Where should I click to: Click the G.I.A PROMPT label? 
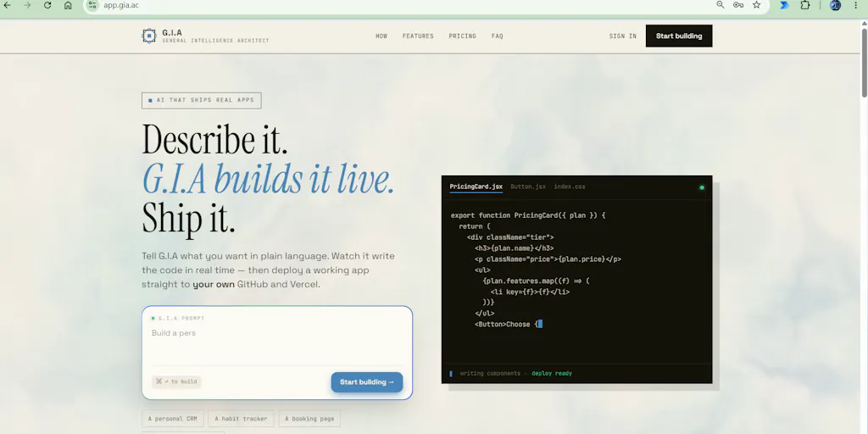(181, 319)
